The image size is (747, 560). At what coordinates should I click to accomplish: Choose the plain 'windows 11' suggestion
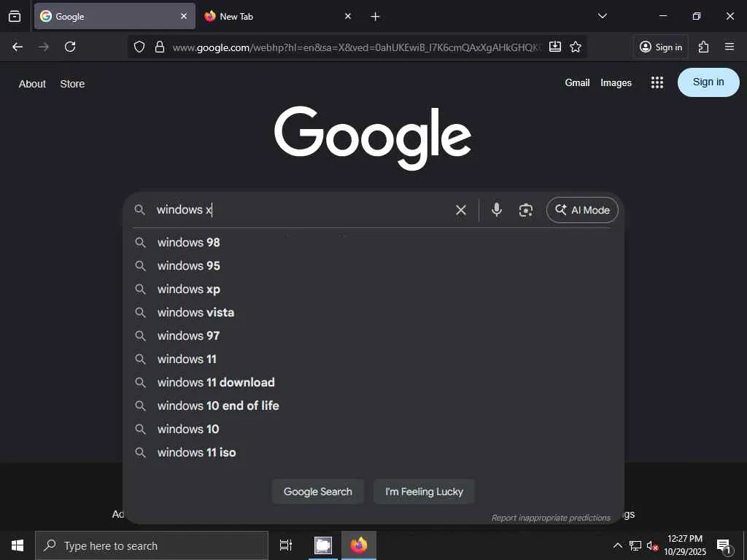373,359
